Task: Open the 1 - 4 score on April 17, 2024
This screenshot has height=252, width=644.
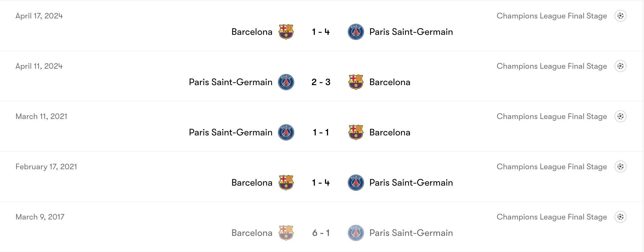Action: point(321,32)
